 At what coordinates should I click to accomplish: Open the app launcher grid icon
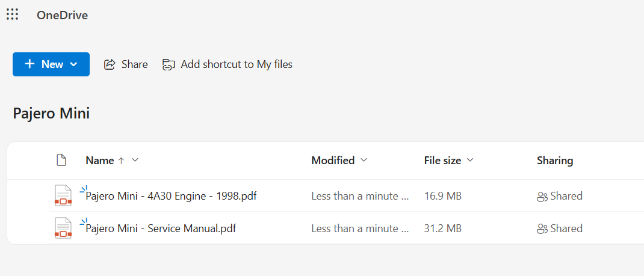coord(12,15)
